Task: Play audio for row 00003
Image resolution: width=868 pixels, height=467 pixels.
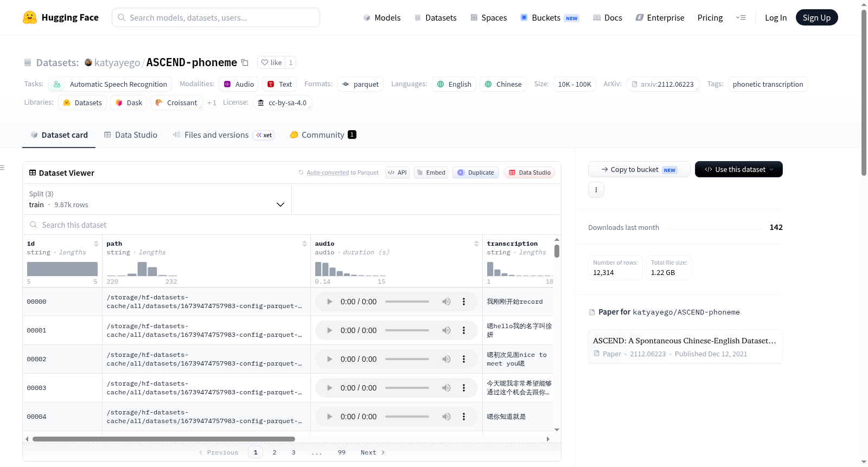Action: point(329,388)
